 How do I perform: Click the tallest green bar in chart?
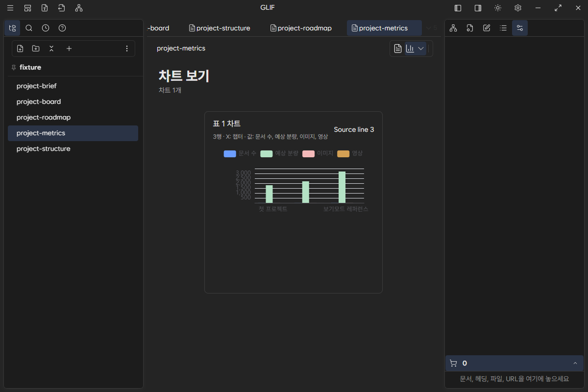(342, 187)
